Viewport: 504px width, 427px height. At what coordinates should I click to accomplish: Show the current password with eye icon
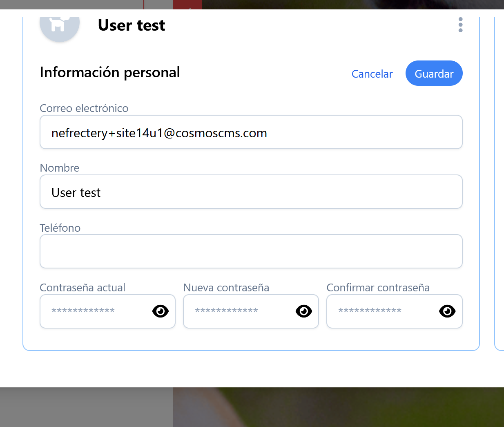[x=161, y=311]
